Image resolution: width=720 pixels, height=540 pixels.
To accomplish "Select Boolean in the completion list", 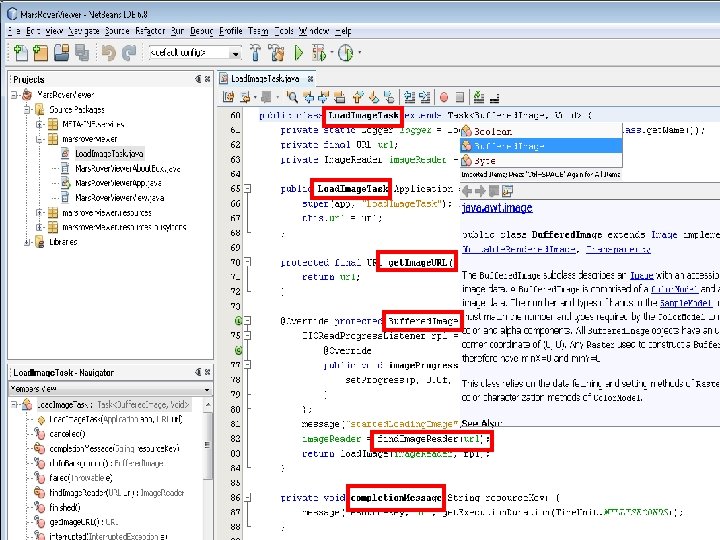I will coord(541,131).
